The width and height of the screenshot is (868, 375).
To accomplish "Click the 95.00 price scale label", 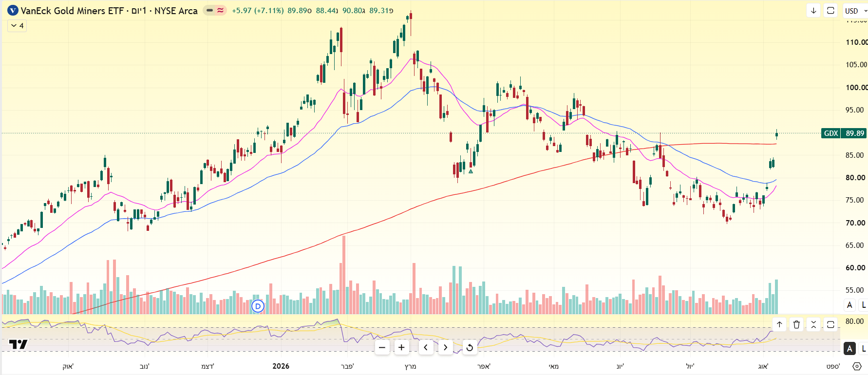I will coord(855,110).
